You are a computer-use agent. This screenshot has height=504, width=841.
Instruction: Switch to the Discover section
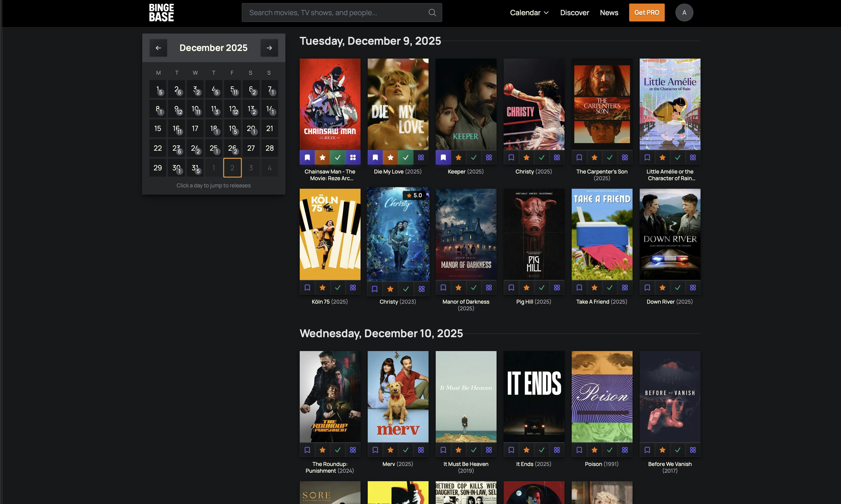click(x=574, y=13)
